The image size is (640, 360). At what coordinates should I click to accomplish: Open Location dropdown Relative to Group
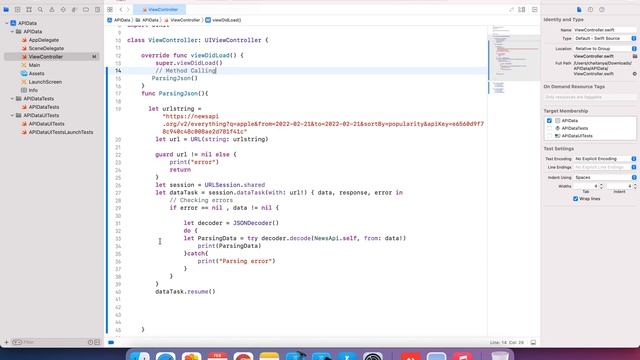pyautogui.click(x=605, y=49)
